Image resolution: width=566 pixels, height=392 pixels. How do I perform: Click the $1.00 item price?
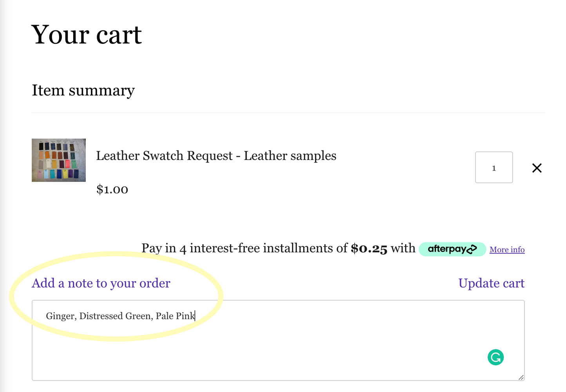(112, 189)
